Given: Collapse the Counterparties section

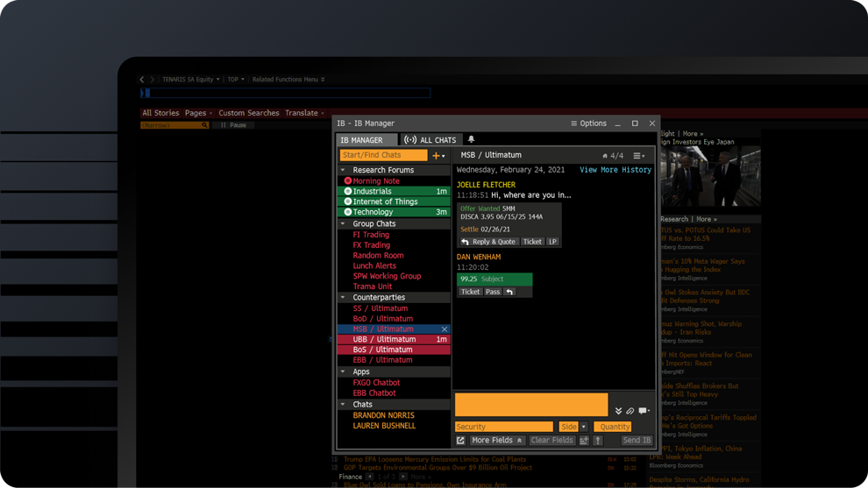Looking at the screenshot, I should click(x=343, y=298).
